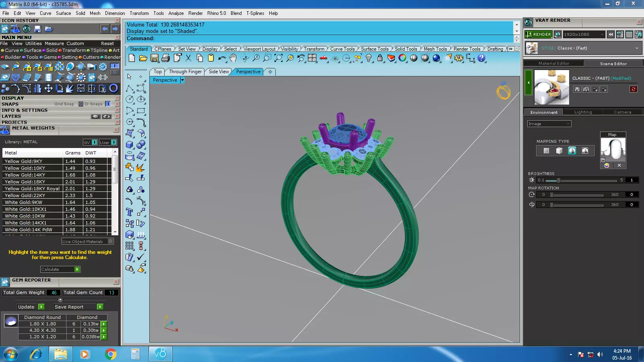Open the Lighting tab

583,112
